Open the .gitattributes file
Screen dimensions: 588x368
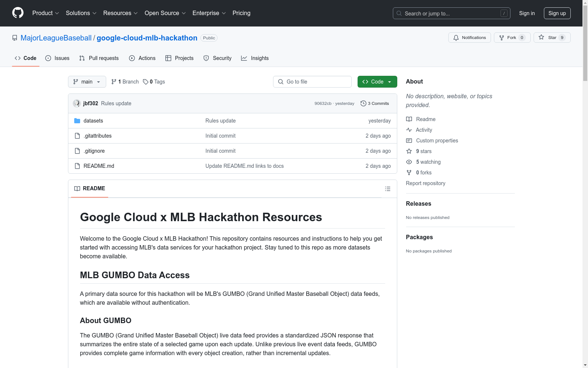(97, 136)
